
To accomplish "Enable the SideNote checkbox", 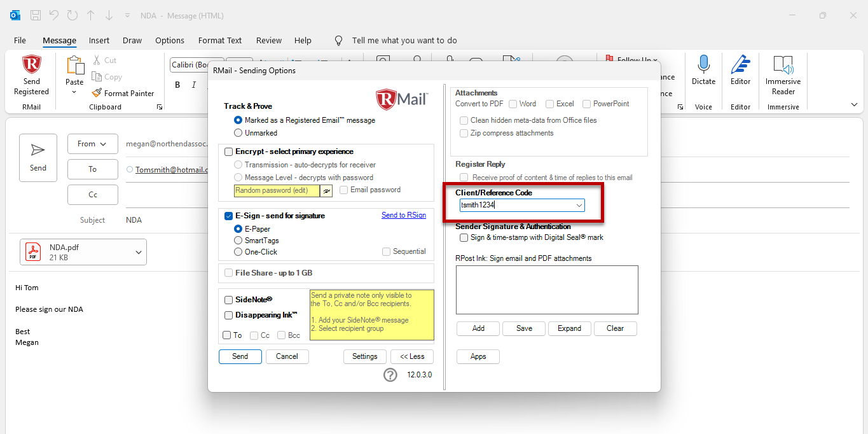I will [229, 300].
